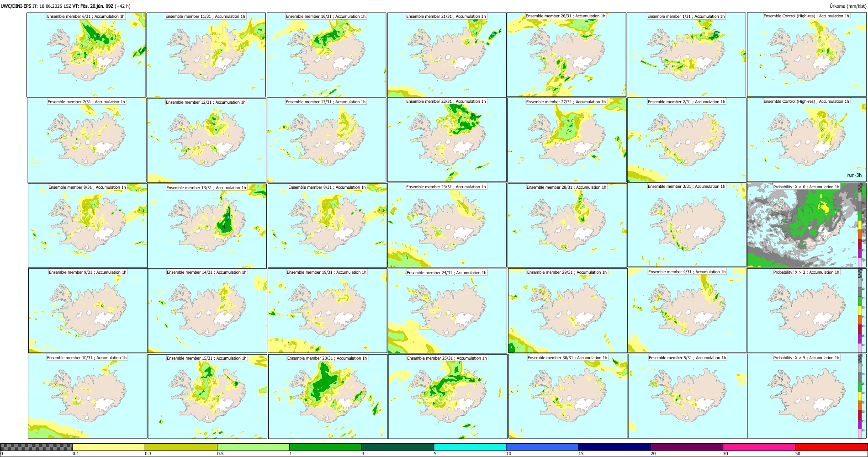Click the Ensemble member 19/31 map panel
Viewport: 868px width, 457px height.
[x=328, y=310]
